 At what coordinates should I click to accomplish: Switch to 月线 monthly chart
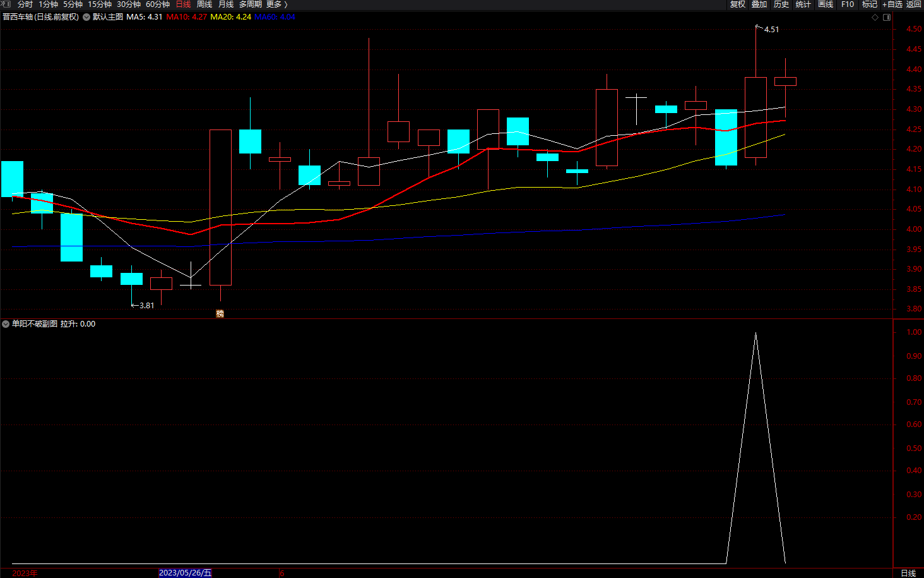(x=226, y=4)
